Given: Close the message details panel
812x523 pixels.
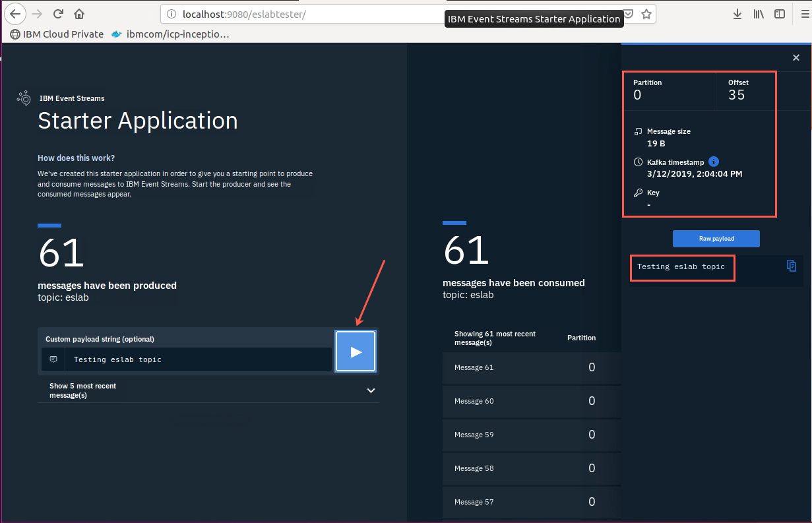Looking at the screenshot, I should point(796,58).
